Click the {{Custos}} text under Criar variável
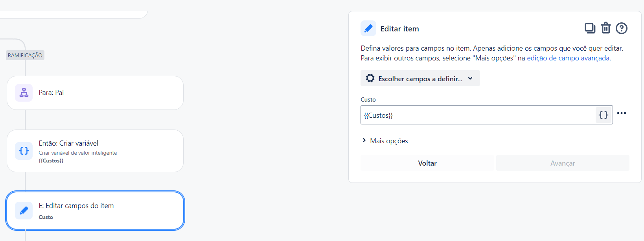Screen dimensions: 644x241 pyautogui.click(x=51, y=161)
